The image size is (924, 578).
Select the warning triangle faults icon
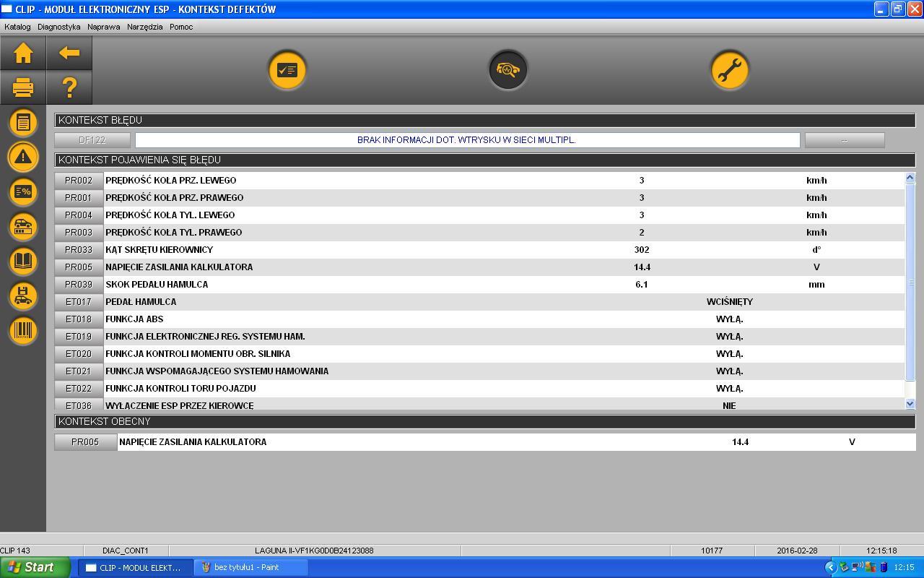click(23, 157)
